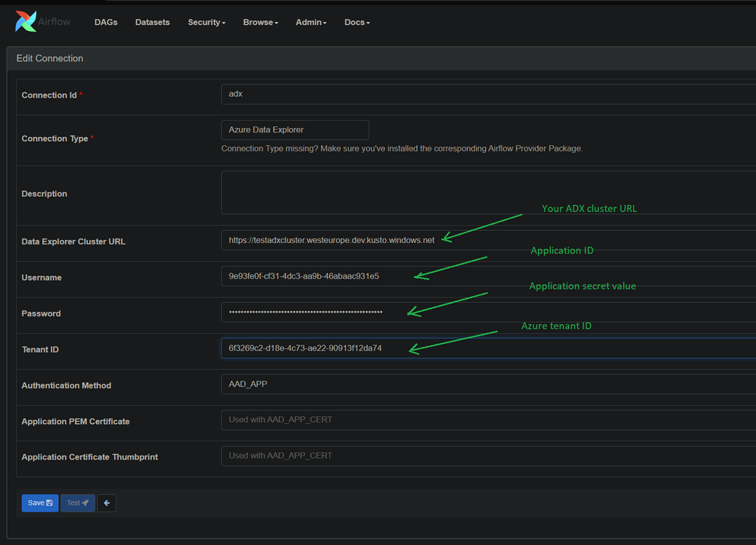The height and width of the screenshot is (545, 756).
Task: Focus the Description text area
Action: (484, 192)
